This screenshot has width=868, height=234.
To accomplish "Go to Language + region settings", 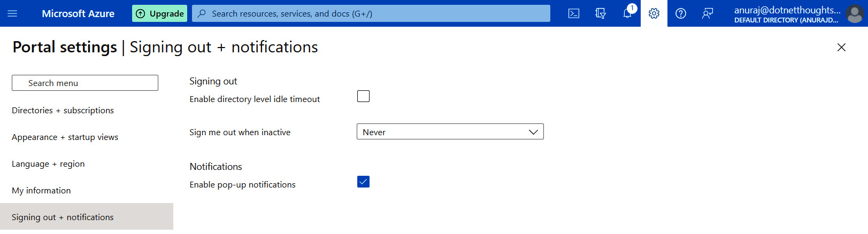I will [x=48, y=163].
